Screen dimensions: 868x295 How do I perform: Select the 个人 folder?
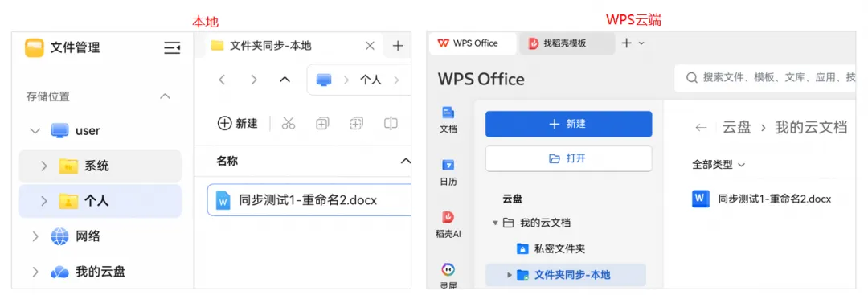pos(100,201)
